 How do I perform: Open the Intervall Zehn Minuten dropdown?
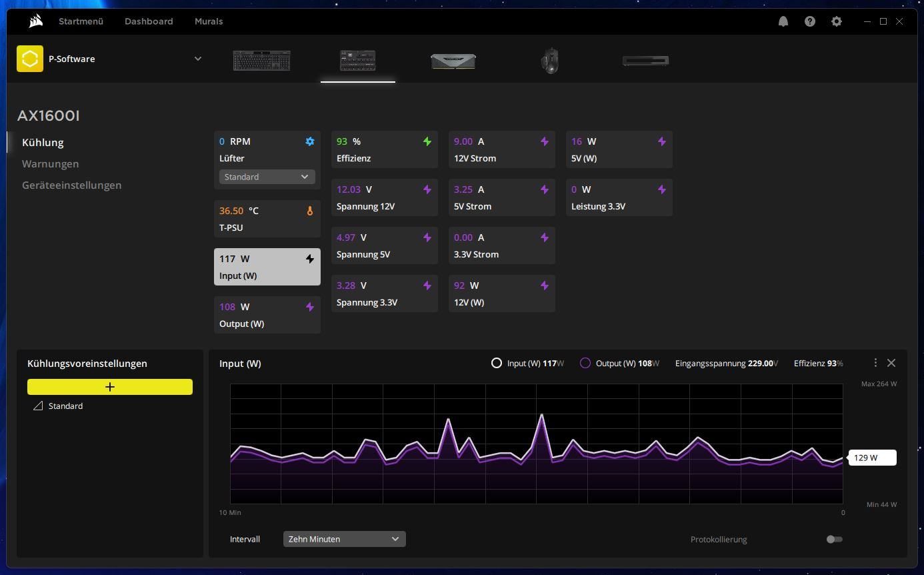pyautogui.click(x=345, y=539)
